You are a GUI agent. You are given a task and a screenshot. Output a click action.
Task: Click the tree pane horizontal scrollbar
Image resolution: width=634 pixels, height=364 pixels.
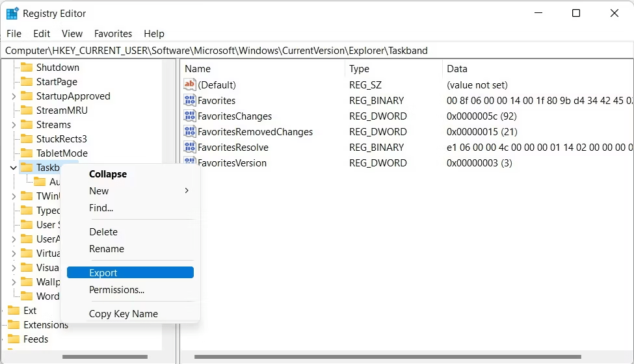pyautogui.click(x=105, y=357)
